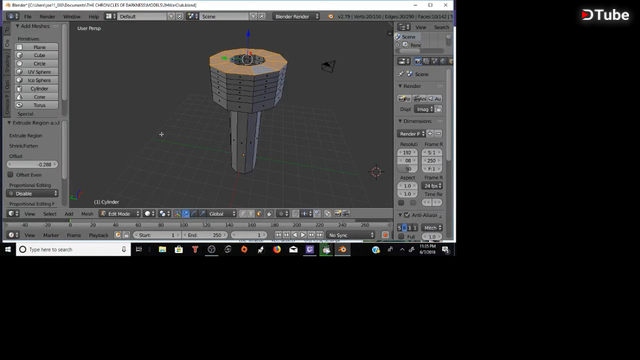The width and height of the screenshot is (640, 360).
Task: Open the Render menu
Action: coord(47,17)
